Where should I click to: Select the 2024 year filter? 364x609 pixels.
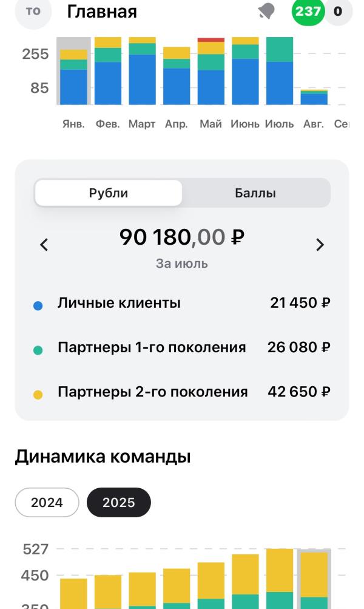pos(47,502)
